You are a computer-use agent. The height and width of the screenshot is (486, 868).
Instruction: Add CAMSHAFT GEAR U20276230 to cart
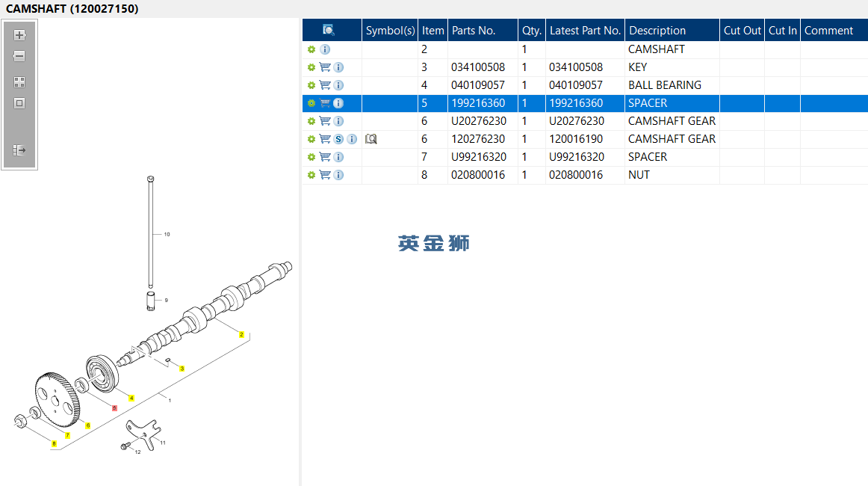[x=325, y=121]
